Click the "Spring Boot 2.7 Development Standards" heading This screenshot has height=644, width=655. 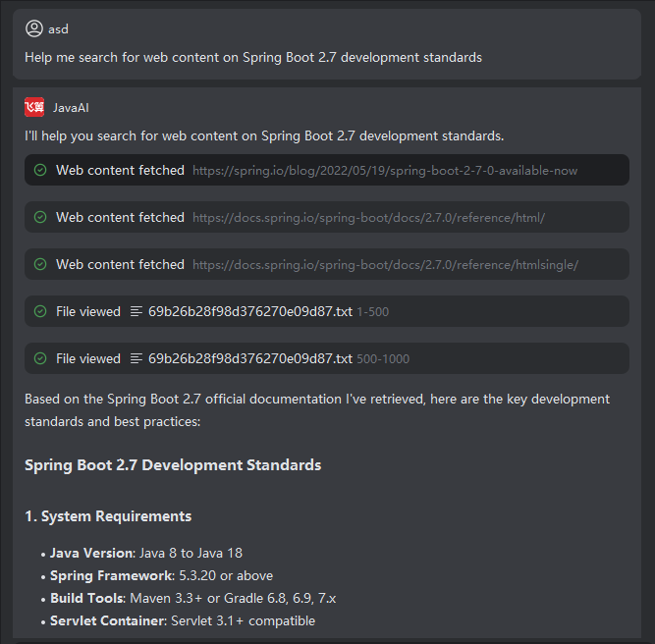(173, 464)
